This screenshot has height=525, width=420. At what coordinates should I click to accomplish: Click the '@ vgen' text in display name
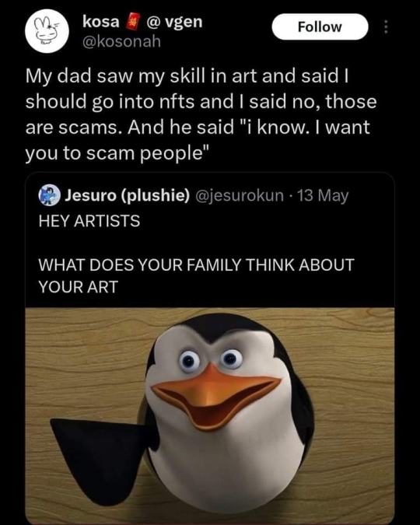[x=174, y=22]
